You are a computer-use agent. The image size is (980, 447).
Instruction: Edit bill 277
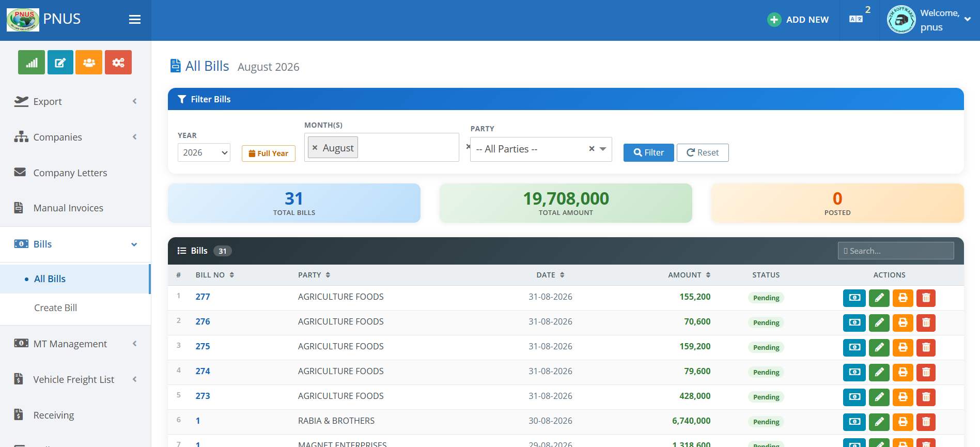click(879, 298)
